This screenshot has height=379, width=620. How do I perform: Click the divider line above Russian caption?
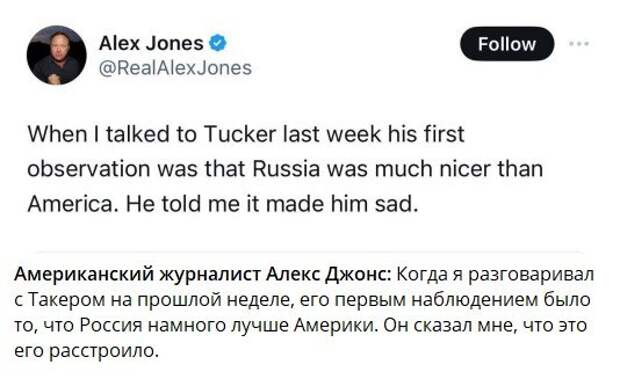click(x=308, y=252)
